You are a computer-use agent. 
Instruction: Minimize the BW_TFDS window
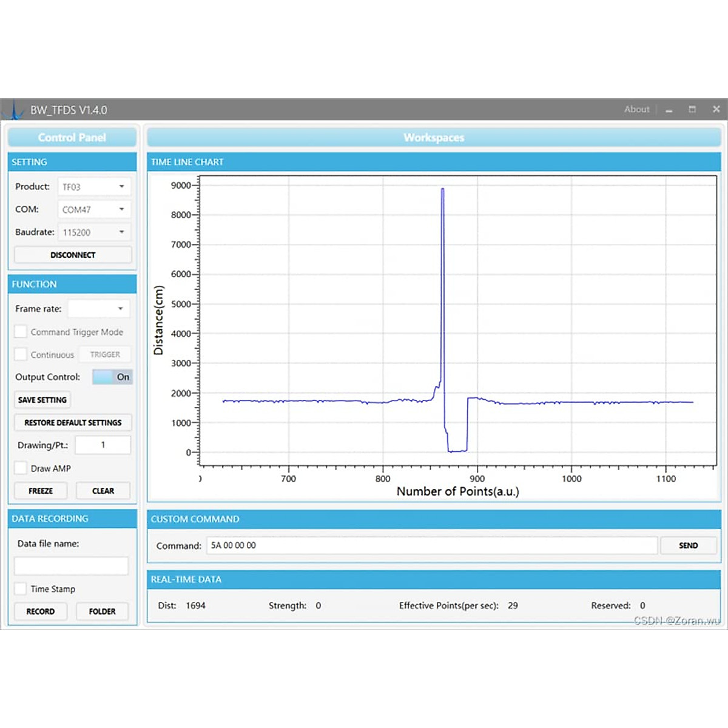click(669, 110)
